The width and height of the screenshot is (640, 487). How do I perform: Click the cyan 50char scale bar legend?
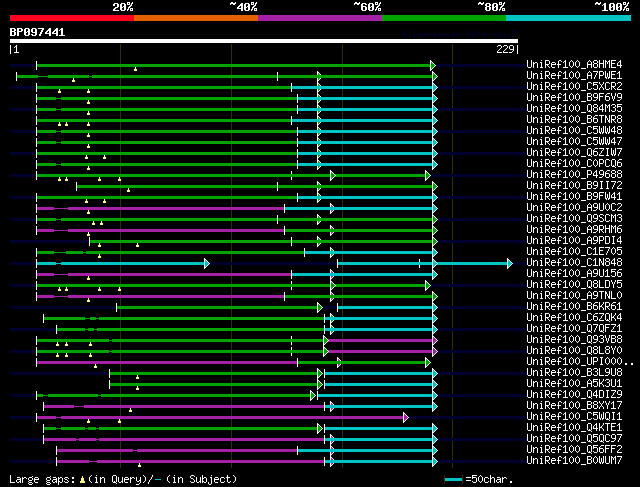click(x=453, y=479)
